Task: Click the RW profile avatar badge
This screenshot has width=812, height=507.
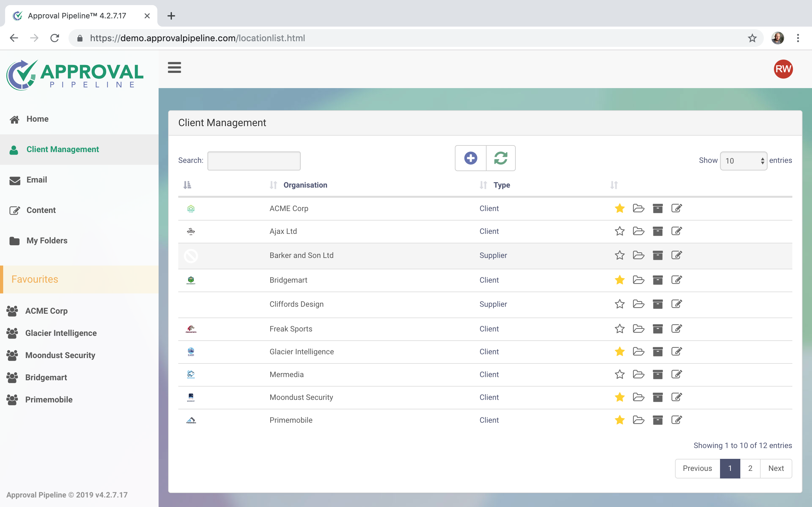Action: click(x=783, y=69)
